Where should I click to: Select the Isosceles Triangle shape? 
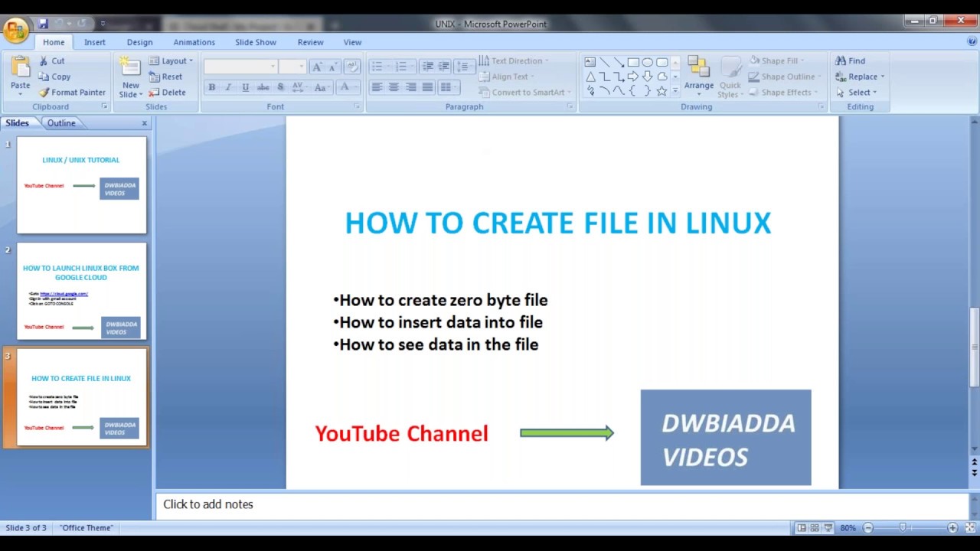pyautogui.click(x=590, y=77)
